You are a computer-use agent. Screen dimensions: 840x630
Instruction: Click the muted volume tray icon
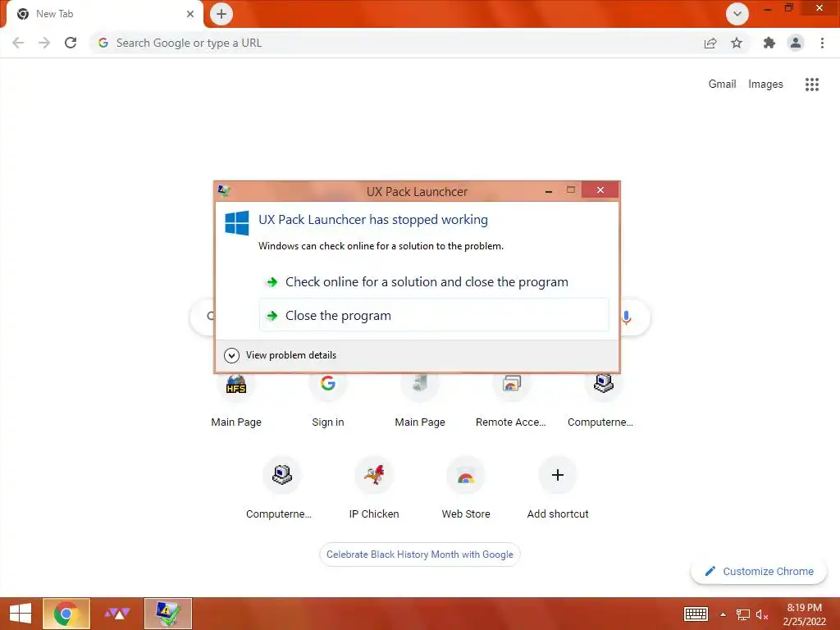762,614
